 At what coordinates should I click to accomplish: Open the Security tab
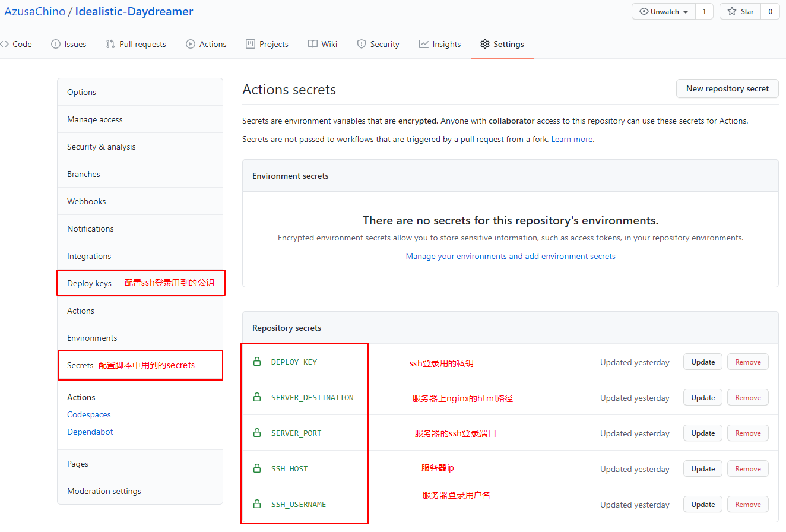tap(378, 44)
